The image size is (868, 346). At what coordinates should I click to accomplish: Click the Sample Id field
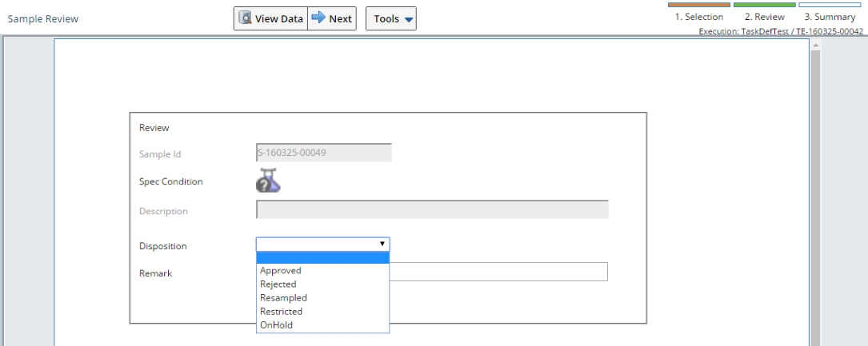pyautogui.click(x=324, y=153)
